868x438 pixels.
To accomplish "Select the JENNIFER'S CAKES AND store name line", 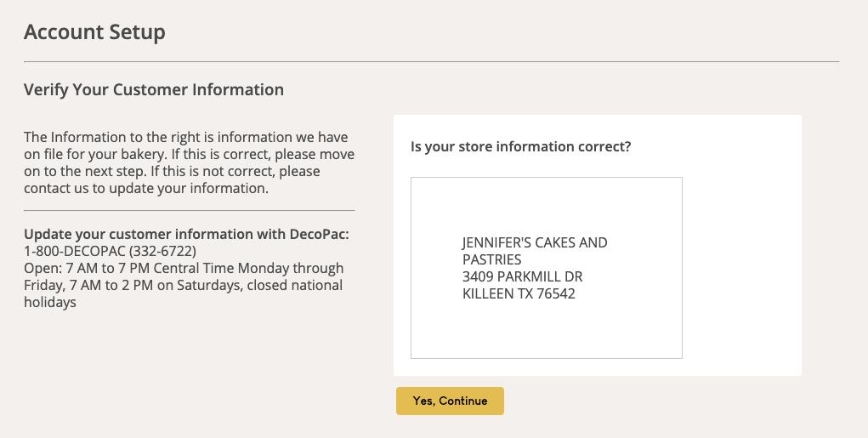I will [535, 242].
